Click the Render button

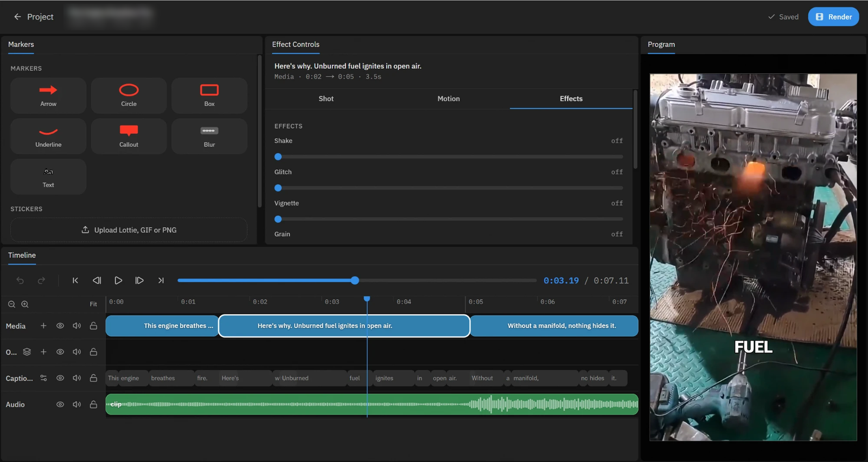[x=834, y=17]
